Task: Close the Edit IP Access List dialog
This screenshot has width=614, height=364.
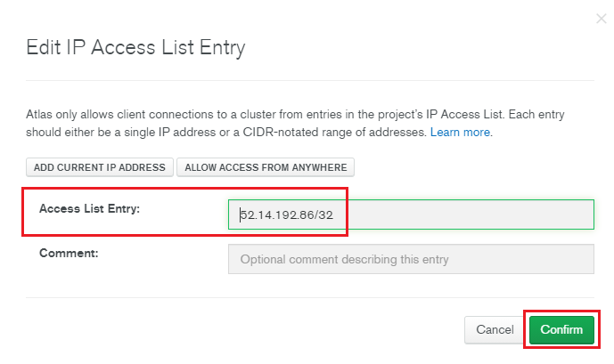Action: (x=600, y=19)
